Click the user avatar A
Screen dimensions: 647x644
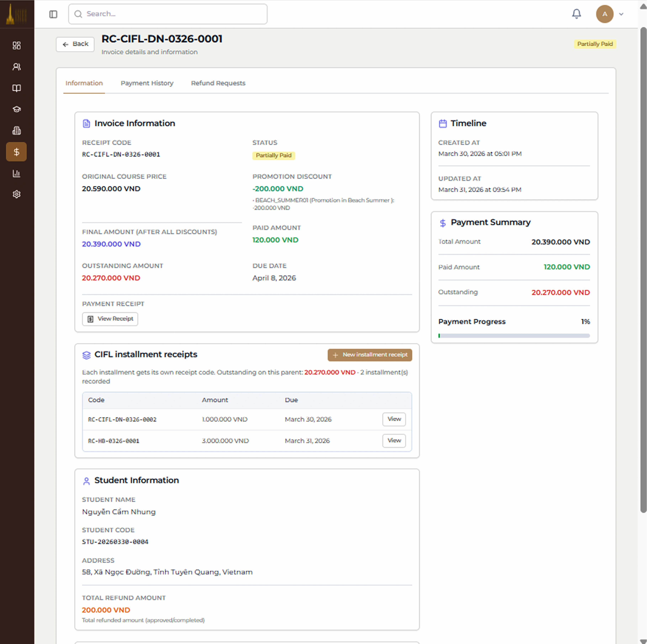(604, 14)
